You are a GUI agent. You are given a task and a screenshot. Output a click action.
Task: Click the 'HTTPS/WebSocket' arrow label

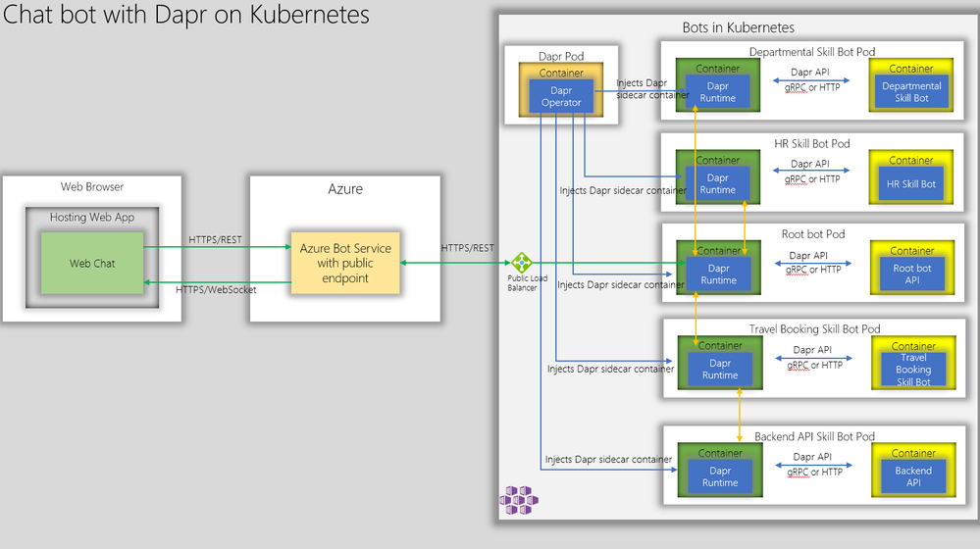[x=216, y=290]
